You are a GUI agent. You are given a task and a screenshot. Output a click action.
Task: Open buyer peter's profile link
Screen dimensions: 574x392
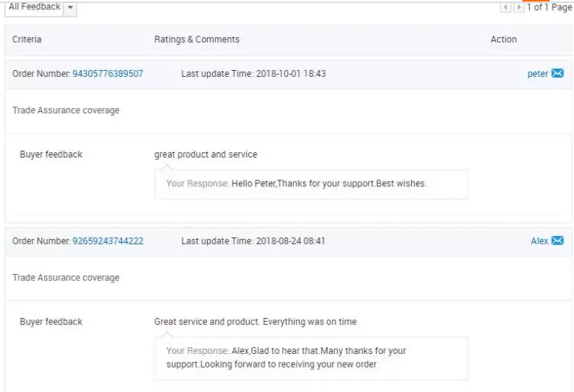[537, 74]
